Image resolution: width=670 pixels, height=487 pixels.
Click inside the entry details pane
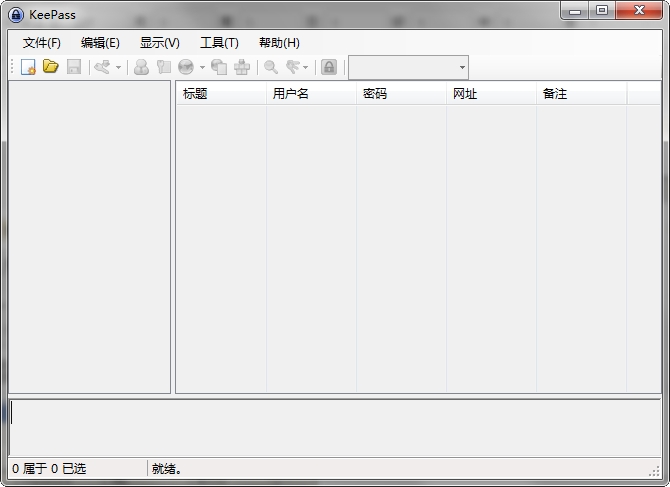tap(335, 428)
